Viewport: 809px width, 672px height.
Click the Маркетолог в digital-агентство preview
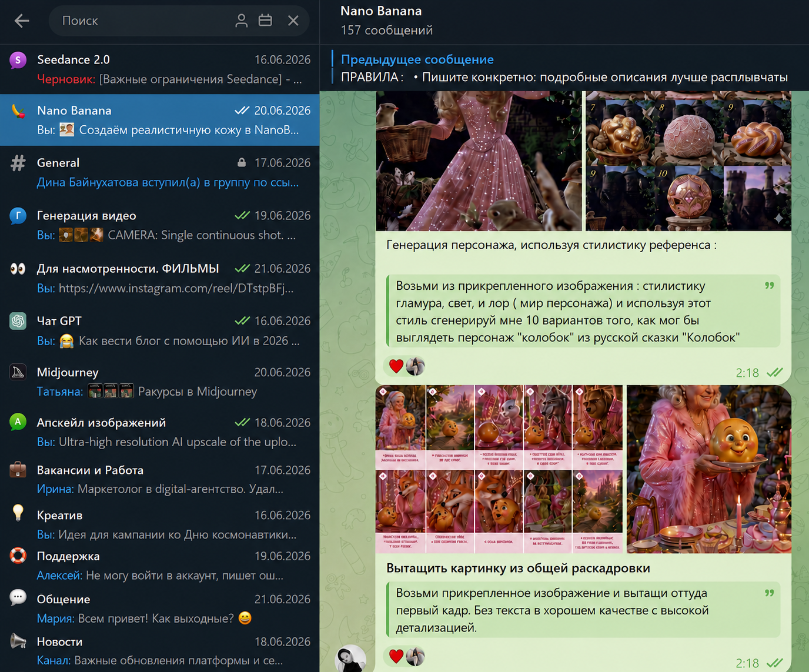180,489
